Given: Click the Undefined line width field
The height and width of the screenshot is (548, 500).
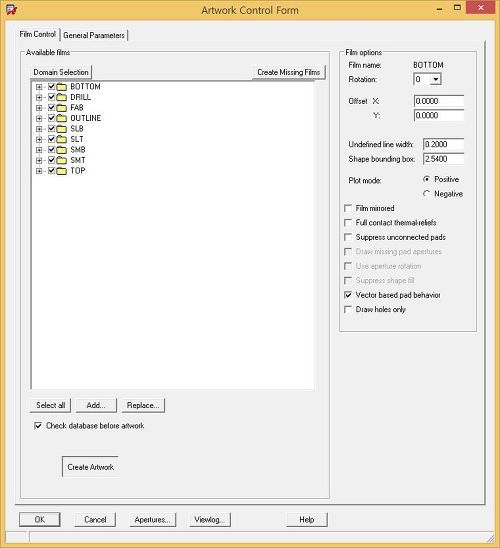Looking at the screenshot, I should click(443, 144).
